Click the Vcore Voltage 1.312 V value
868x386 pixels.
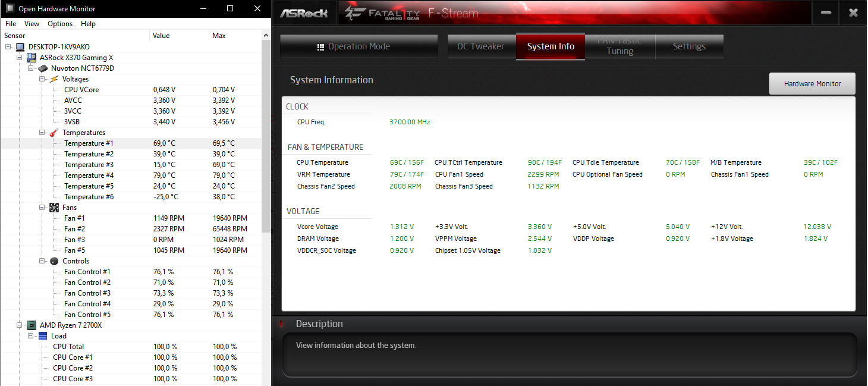coord(402,227)
